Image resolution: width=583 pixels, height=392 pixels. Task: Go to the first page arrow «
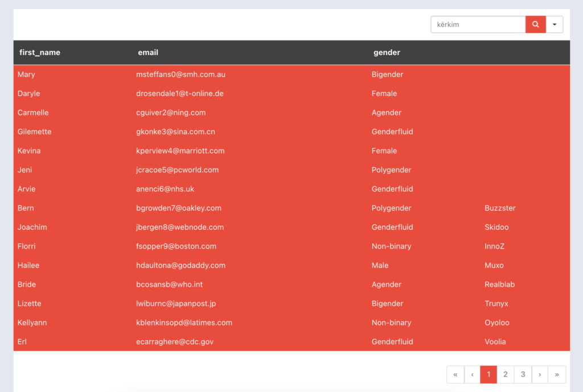[x=455, y=374]
